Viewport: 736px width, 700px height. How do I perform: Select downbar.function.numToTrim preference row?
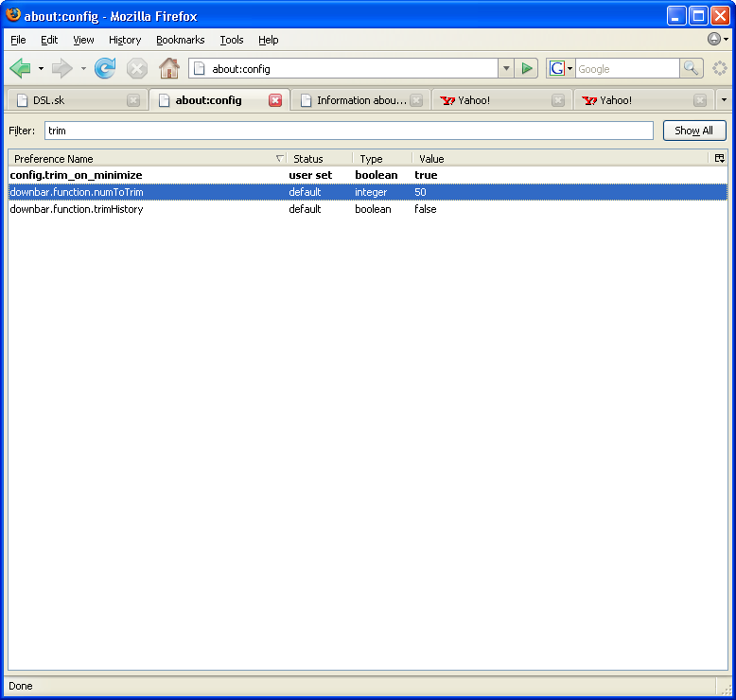tap(368, 192)
